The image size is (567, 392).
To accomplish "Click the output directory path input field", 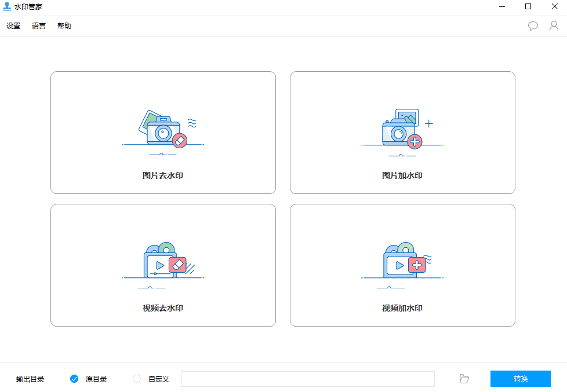I will [307, 379].
